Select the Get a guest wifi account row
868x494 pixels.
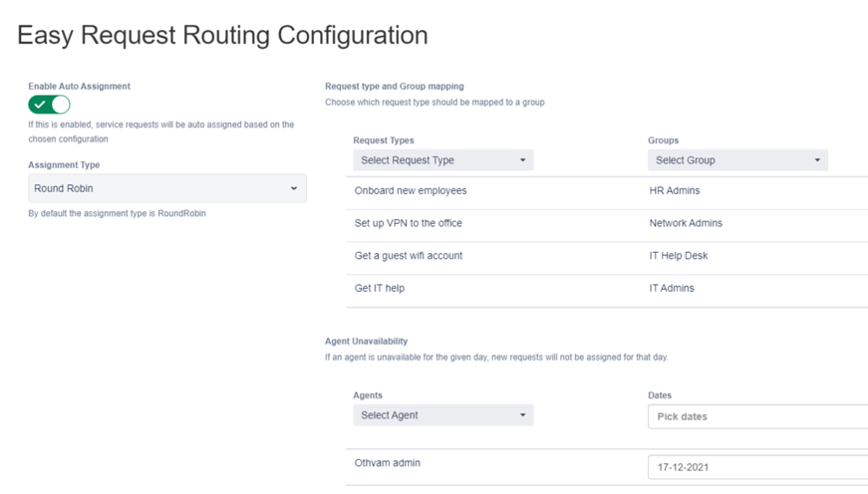409,256
